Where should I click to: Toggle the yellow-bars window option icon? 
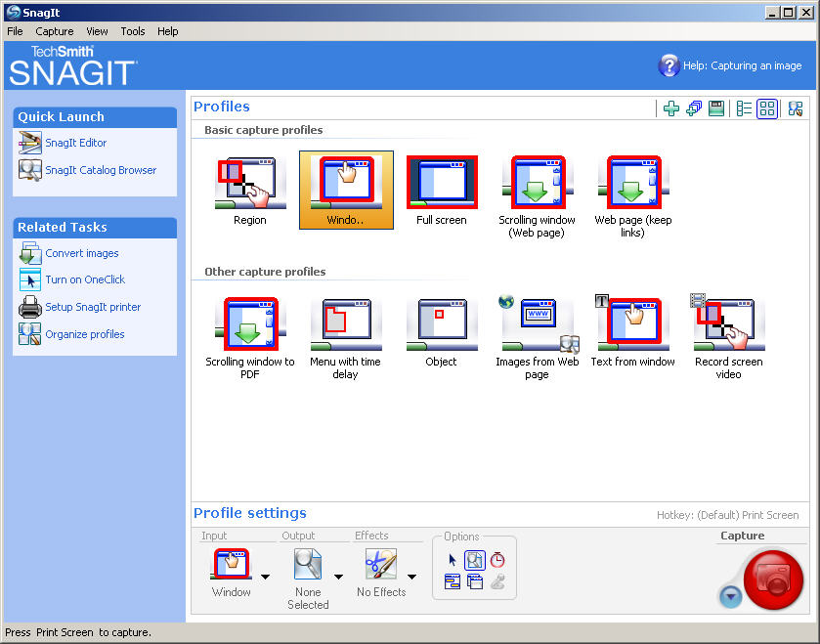(x=453, y=581)
